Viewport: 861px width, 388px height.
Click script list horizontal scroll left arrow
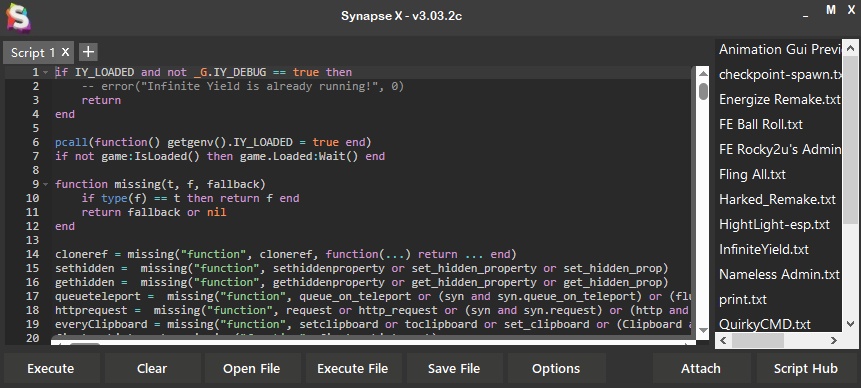pos(723,341)
